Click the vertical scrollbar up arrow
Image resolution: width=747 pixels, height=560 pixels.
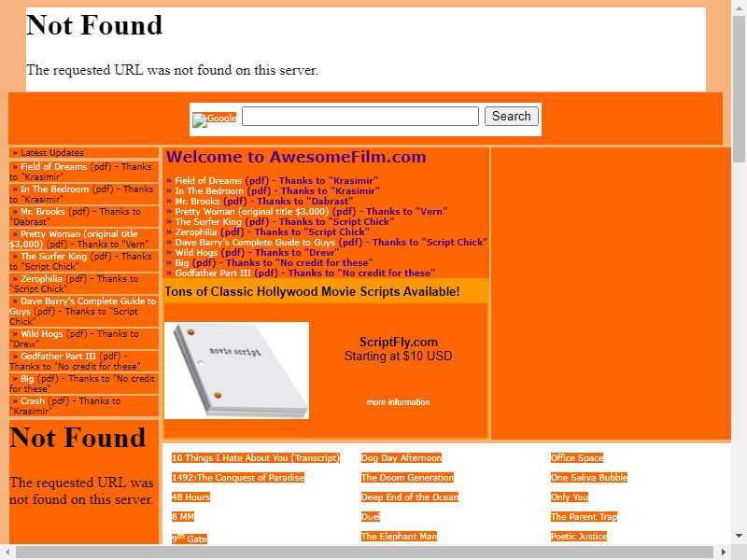pyautogui.click(x=740, y=7)
